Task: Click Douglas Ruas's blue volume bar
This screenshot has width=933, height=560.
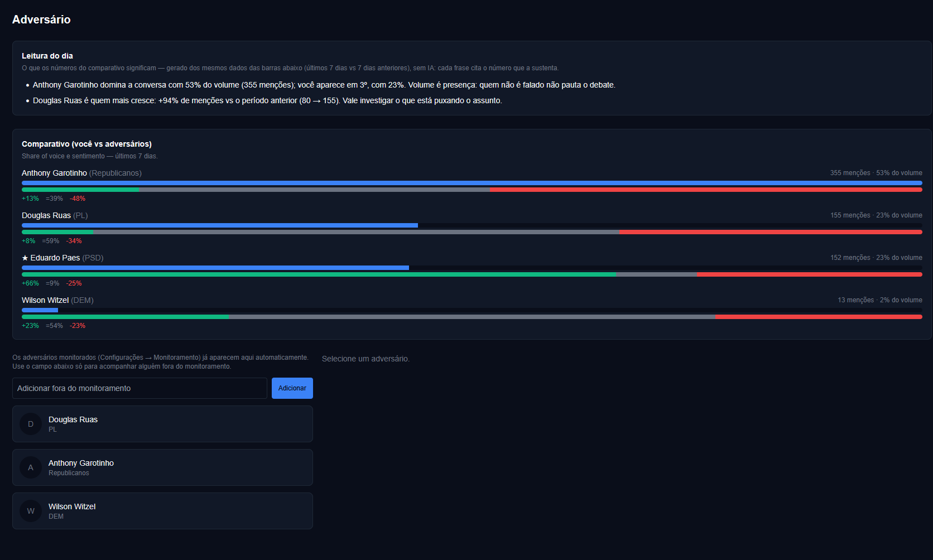Action: (220, 225)
